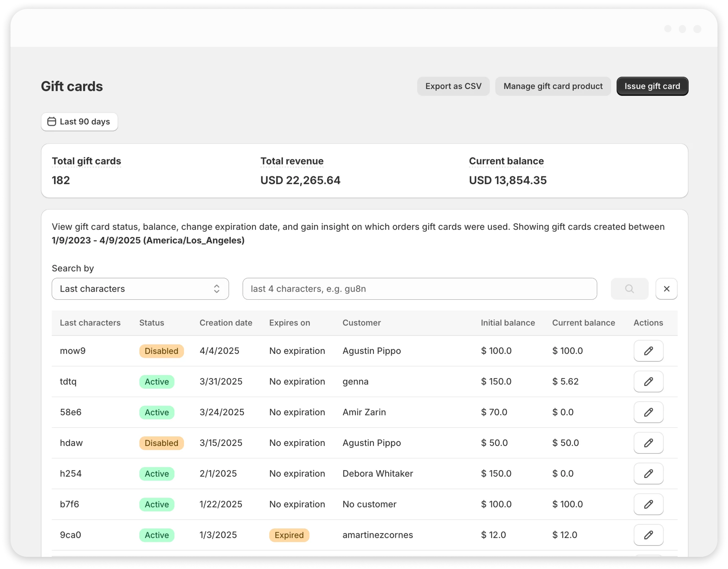Click customer genna
This screenshot has width=728, height=569.
pos(355,381)
